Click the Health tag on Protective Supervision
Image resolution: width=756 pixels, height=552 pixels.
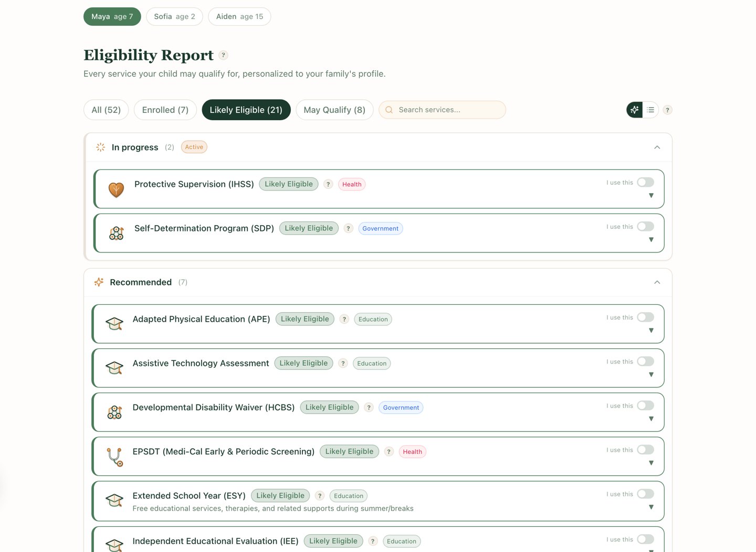tap(352, 184)
